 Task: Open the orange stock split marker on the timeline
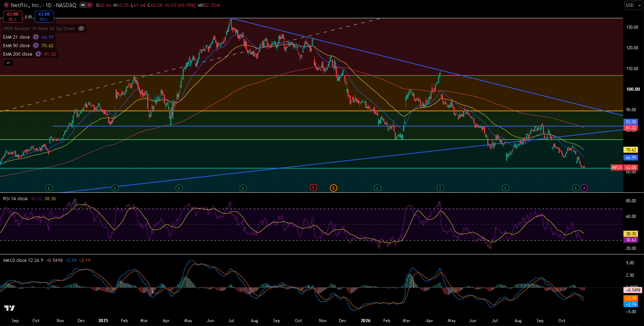[x=333, y=188]
